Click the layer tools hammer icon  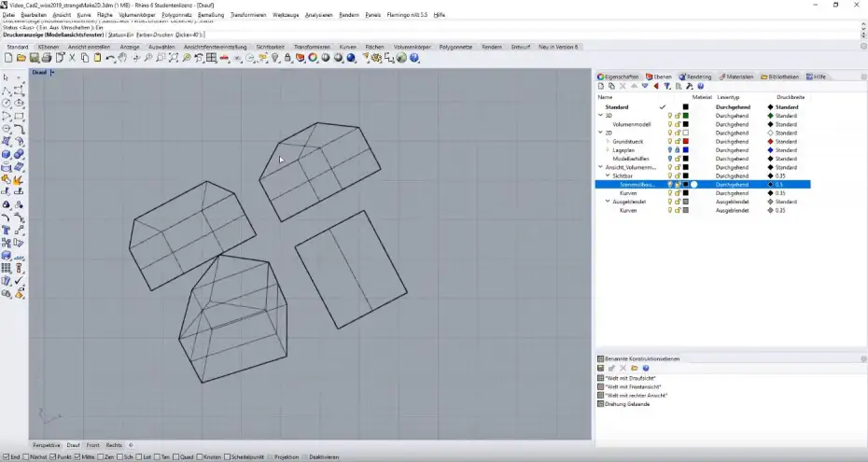pos(689,86)
